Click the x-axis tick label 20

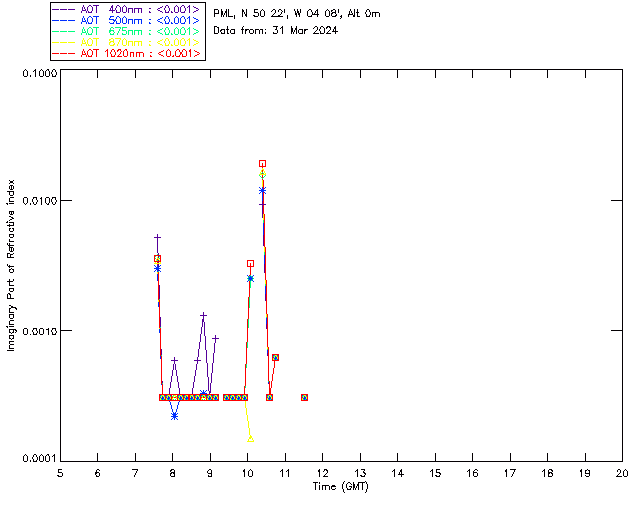coord(622,473)
